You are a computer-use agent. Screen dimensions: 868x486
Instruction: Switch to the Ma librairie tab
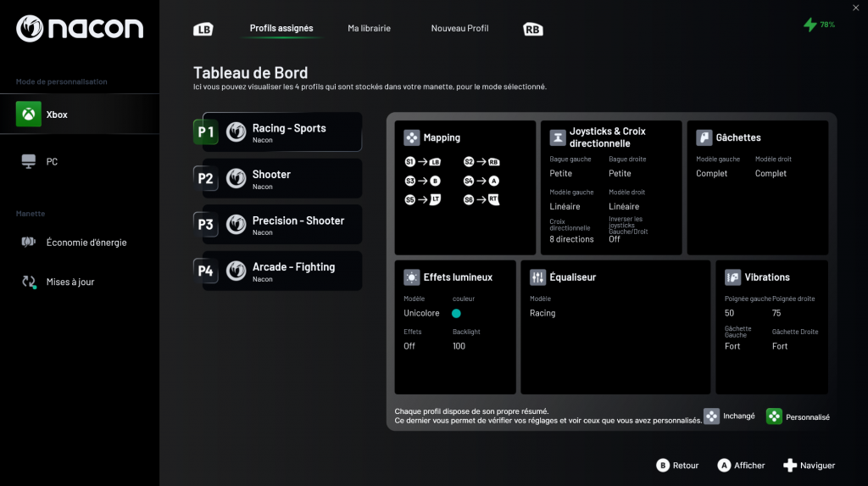point(369,28)
